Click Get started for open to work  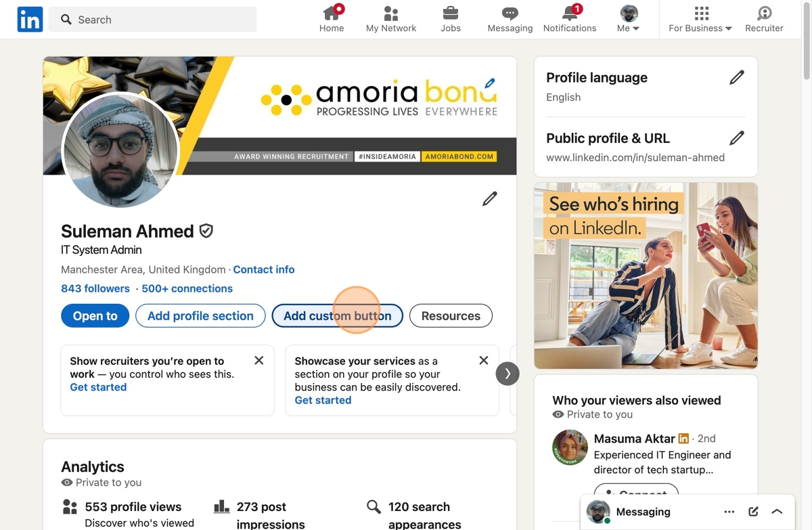click(x=98, y=387)
